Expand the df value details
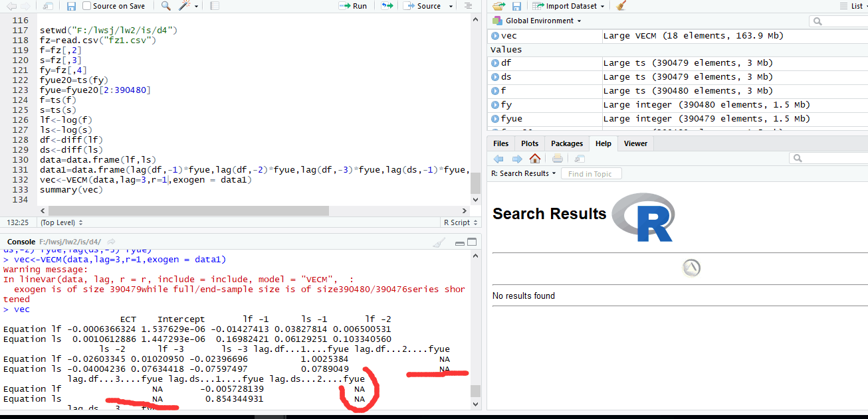Image resolution: width=868 pixels, height=419 pixels. (494, 63)
